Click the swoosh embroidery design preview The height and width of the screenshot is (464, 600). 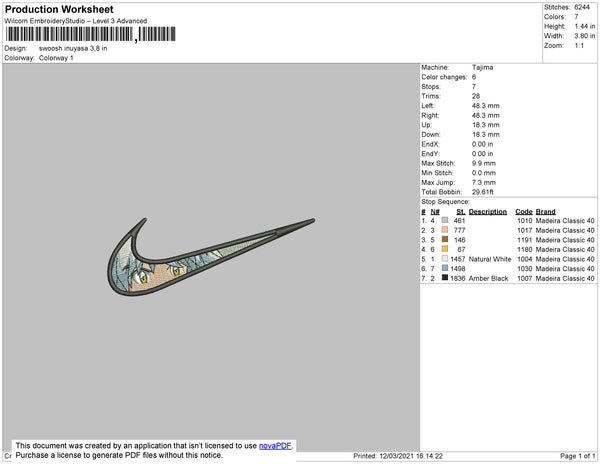click(210, 256)
